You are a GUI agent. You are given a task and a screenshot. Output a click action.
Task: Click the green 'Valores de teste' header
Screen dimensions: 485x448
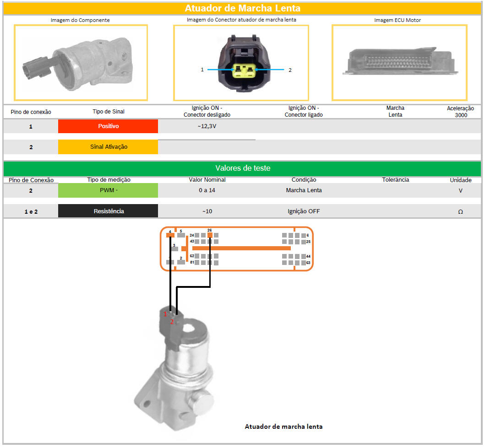point(242,168)
